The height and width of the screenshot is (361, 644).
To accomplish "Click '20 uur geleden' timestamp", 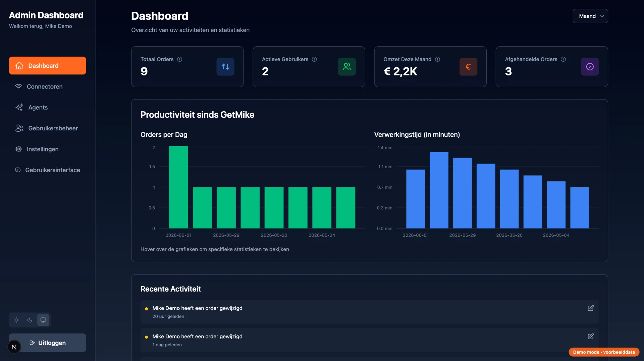I will [168, 316].
